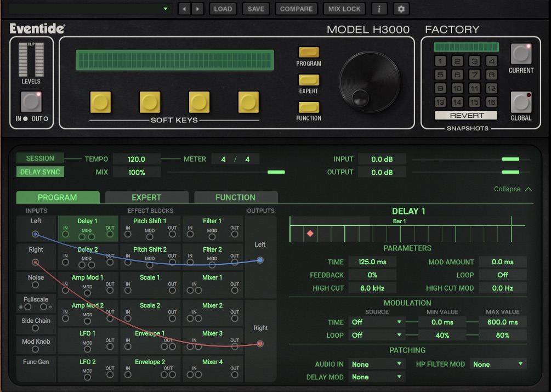Screen dimensions: 551x392
Task: Click the Right input jack
Action: click(35, 262)
